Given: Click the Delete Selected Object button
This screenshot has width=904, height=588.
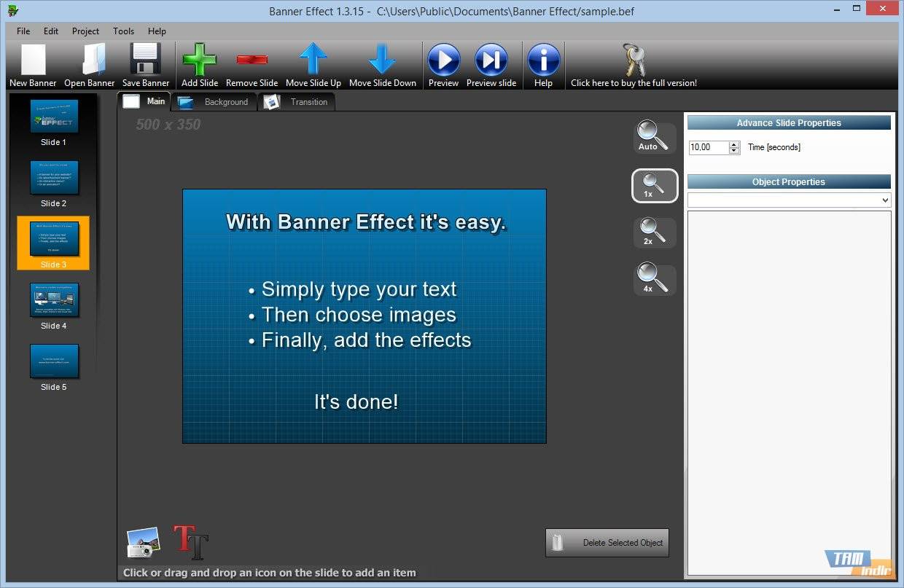Looking at the screenshot, I should tap(607, 543).
